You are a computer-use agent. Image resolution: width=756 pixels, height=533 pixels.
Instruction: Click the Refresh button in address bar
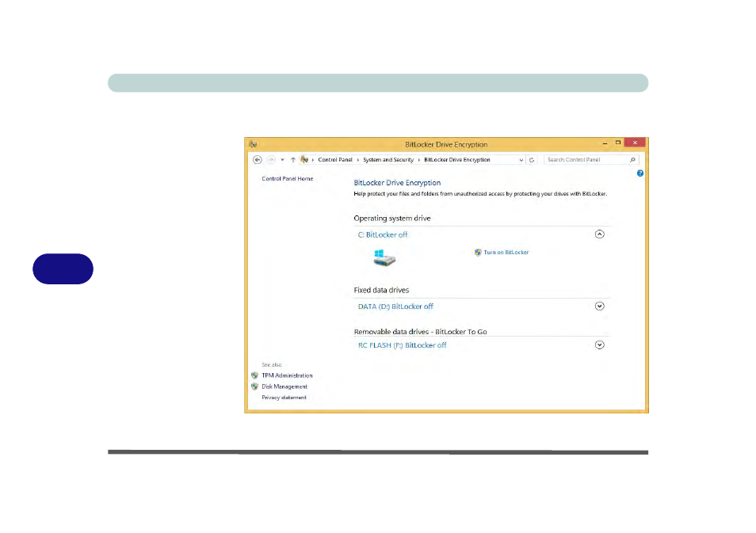click(532, 160)
